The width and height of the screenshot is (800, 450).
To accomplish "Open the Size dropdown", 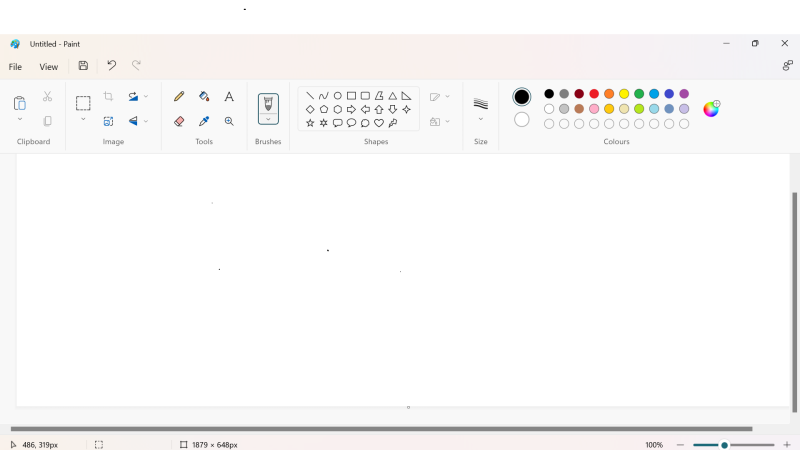I will coord(481,119).
